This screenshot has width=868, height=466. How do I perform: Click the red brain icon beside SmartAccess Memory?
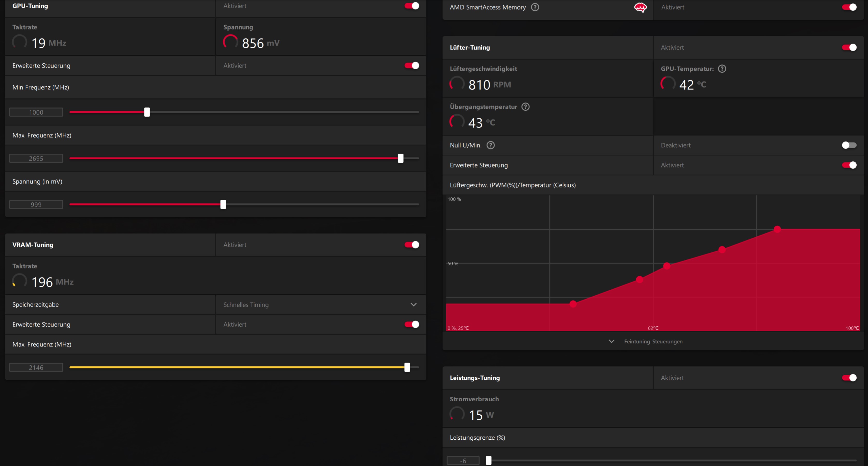640,7
